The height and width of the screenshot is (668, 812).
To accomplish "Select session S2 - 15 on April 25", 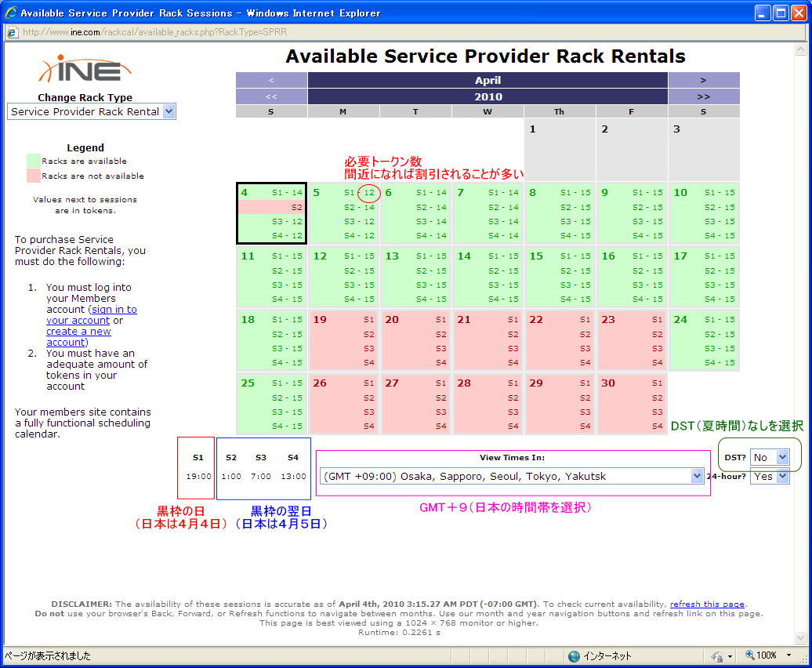I will click(287, 398).
